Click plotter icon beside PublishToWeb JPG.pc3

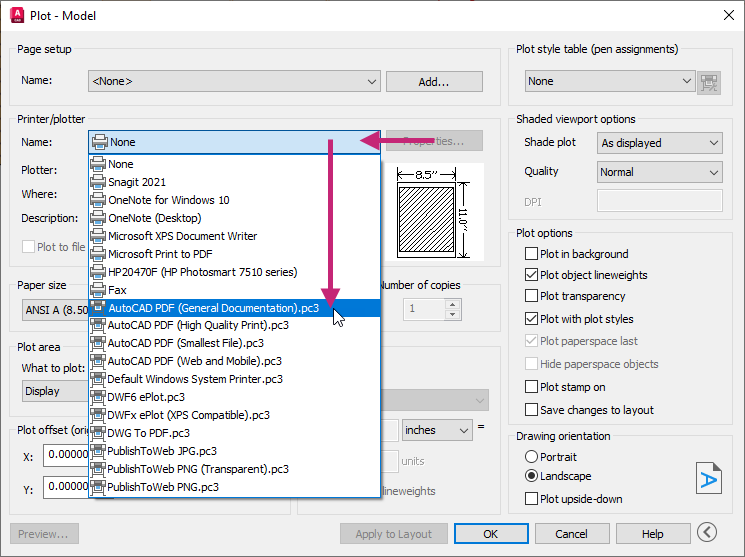click(98, 451)
